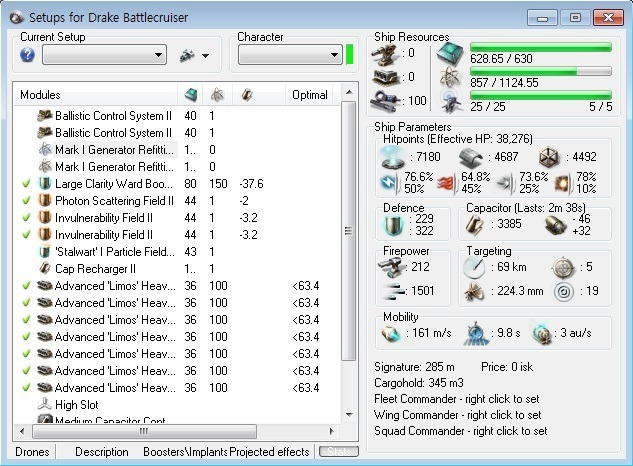This screenshot has width=633, height=466.
Task: Click the kinetic resistance icon showing 73.6%
Action: (506, 184)
